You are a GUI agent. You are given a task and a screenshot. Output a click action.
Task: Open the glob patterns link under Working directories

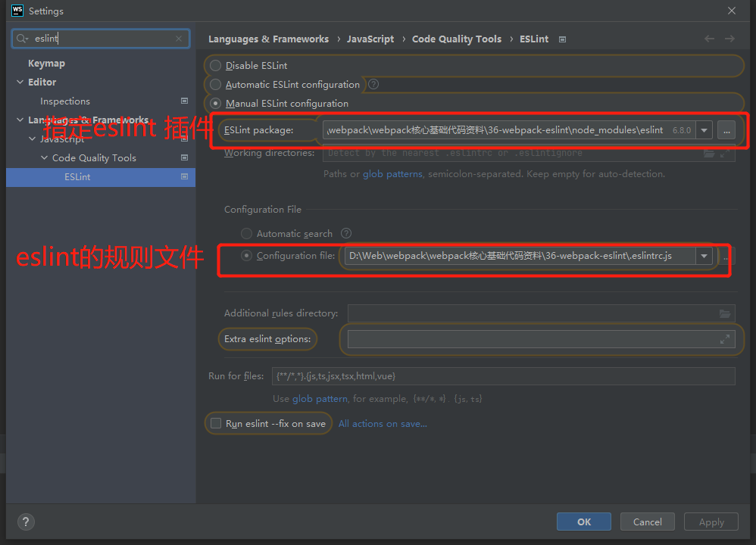point(392,174)
